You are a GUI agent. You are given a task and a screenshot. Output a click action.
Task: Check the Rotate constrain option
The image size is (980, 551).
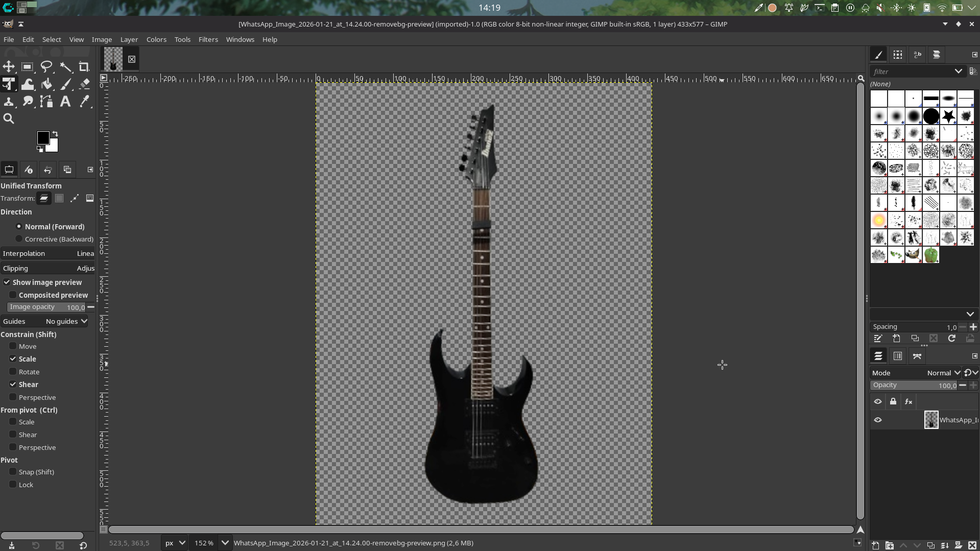tap(13, 371)
